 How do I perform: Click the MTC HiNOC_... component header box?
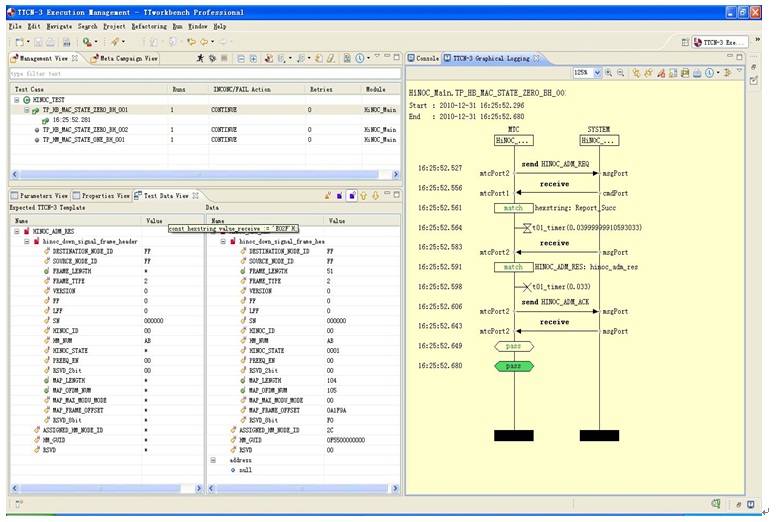[514, 140]
